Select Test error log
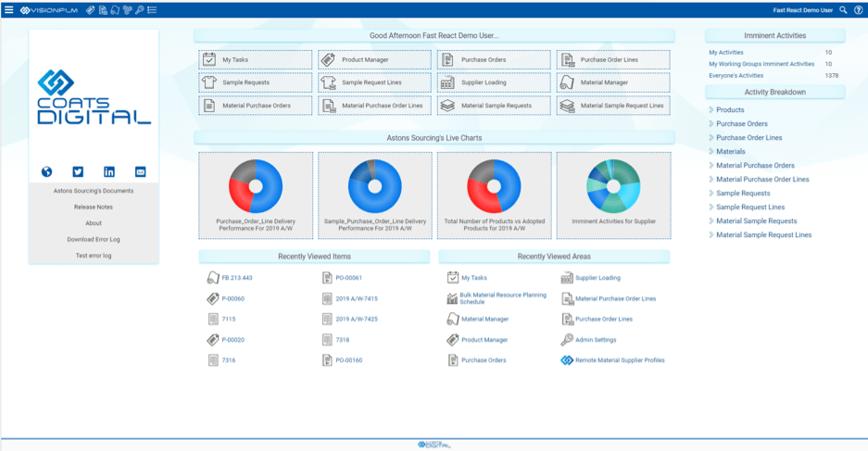Screen dimensions: 868x451 94,256
